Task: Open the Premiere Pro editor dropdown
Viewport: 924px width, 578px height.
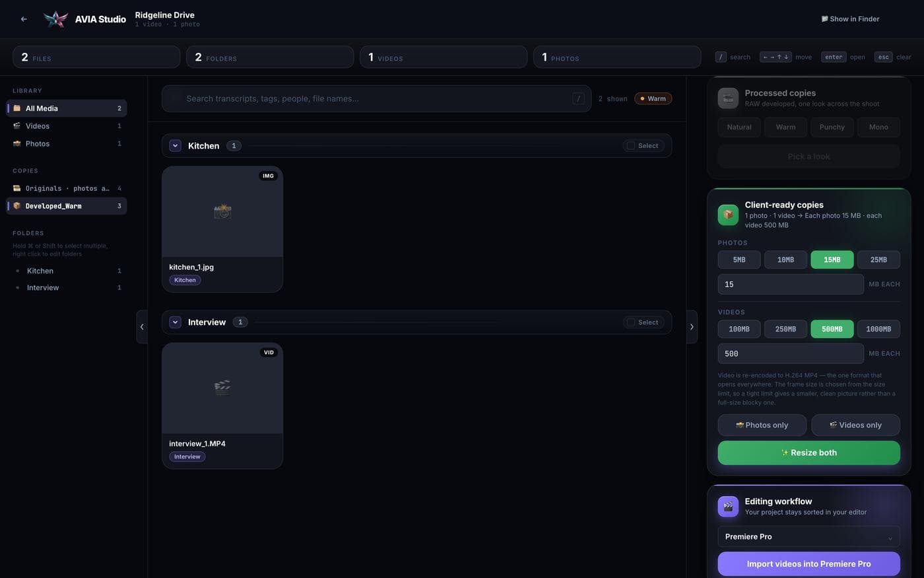Action: click(809, 536)
